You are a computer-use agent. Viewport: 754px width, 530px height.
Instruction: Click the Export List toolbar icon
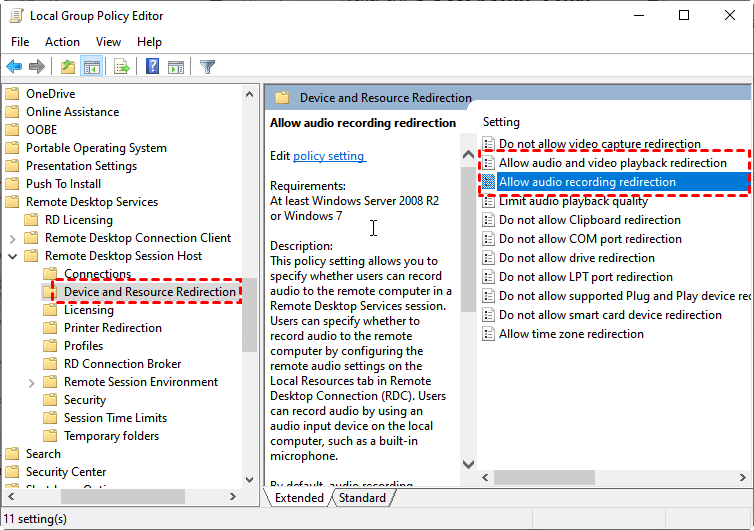(x=122, y=67)
